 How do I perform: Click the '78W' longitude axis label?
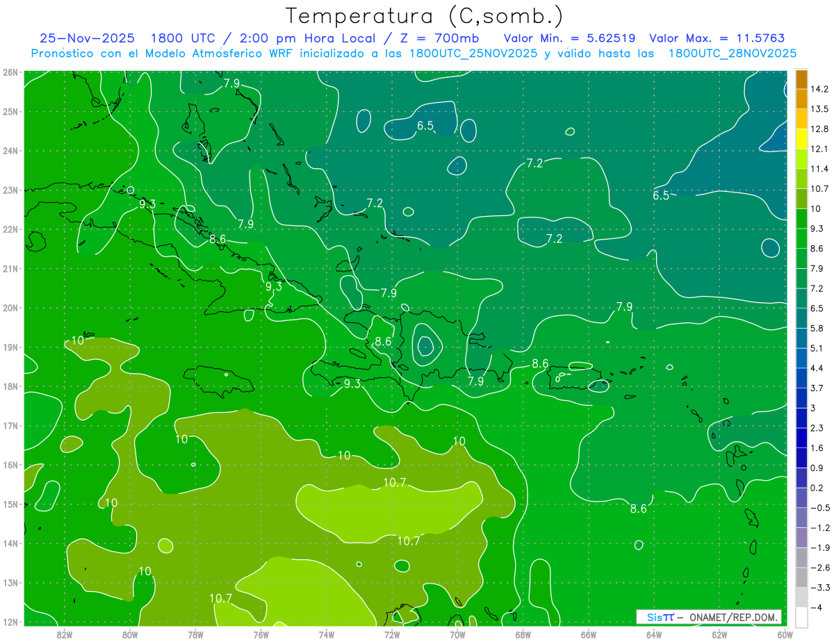(195, 634)
